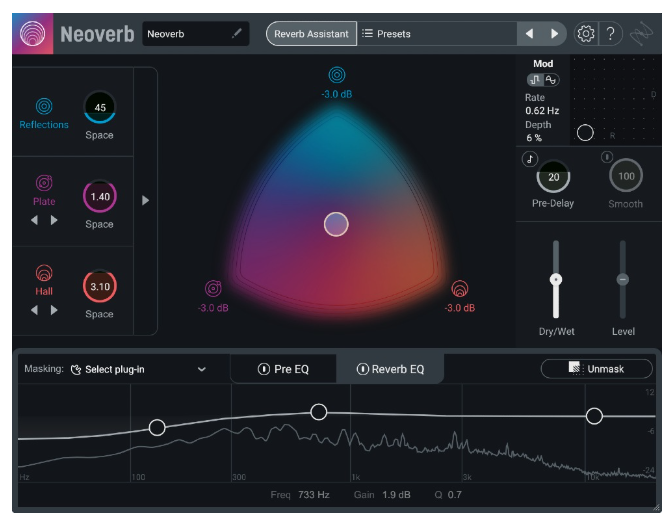This screenshot has width=670, height=522.
Task: Load the next preset
Action: coord(554,33)
